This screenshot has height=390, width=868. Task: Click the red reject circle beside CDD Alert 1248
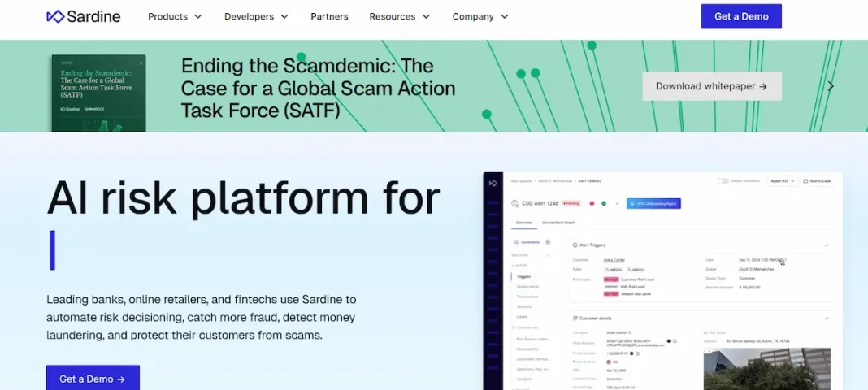(x=592, y=204)
